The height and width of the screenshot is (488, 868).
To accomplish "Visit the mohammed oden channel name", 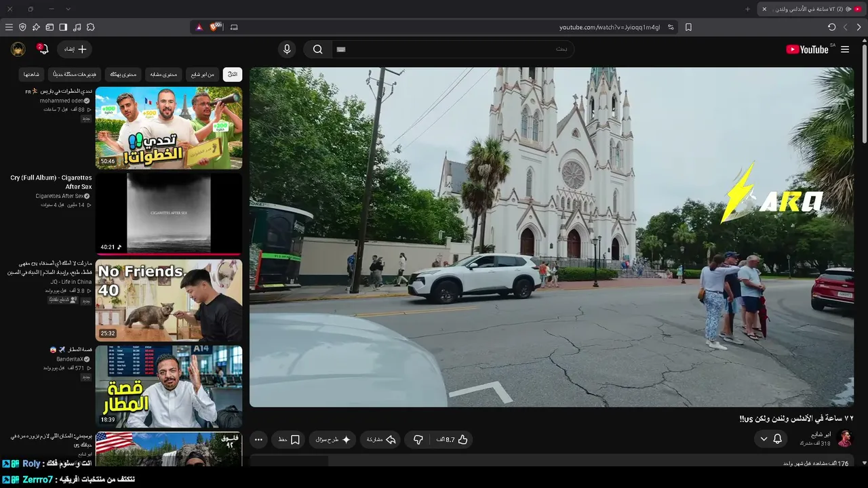I will click(61, 100).
